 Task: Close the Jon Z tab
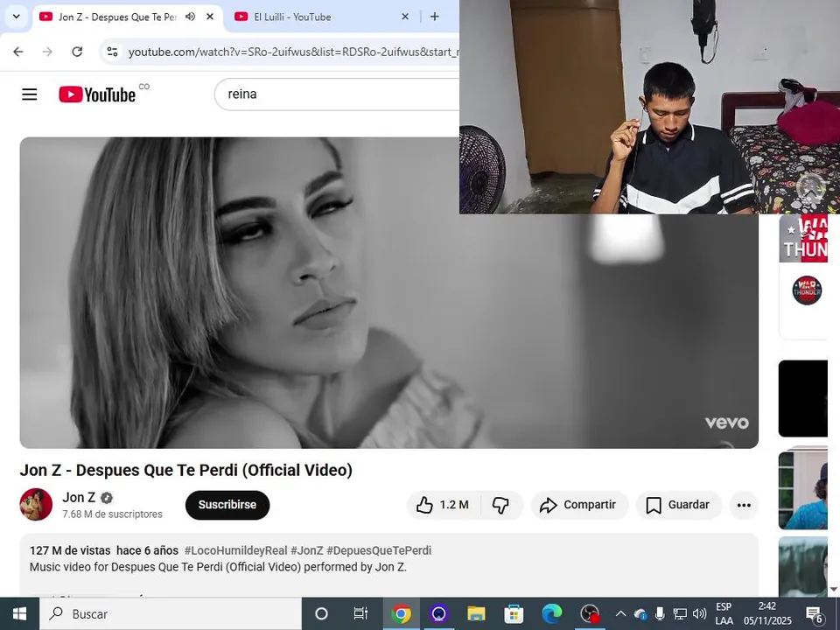[210, 17]
